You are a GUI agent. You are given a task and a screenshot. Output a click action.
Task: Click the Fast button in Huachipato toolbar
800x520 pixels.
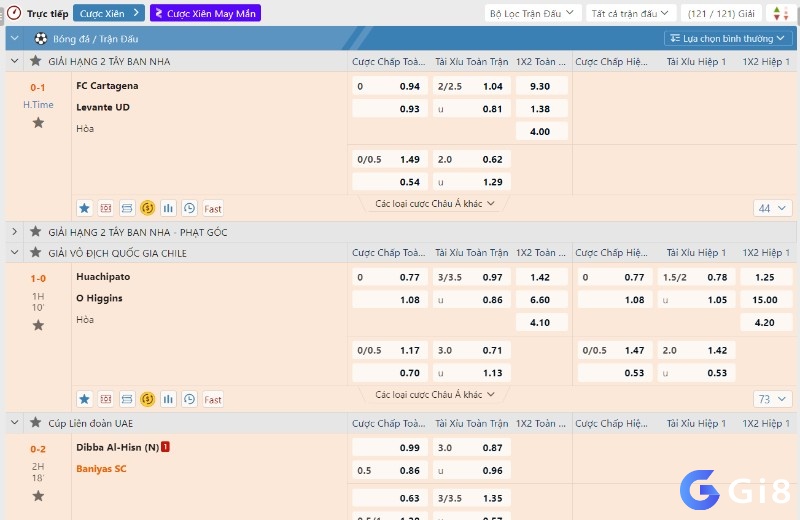click(213, 399)
